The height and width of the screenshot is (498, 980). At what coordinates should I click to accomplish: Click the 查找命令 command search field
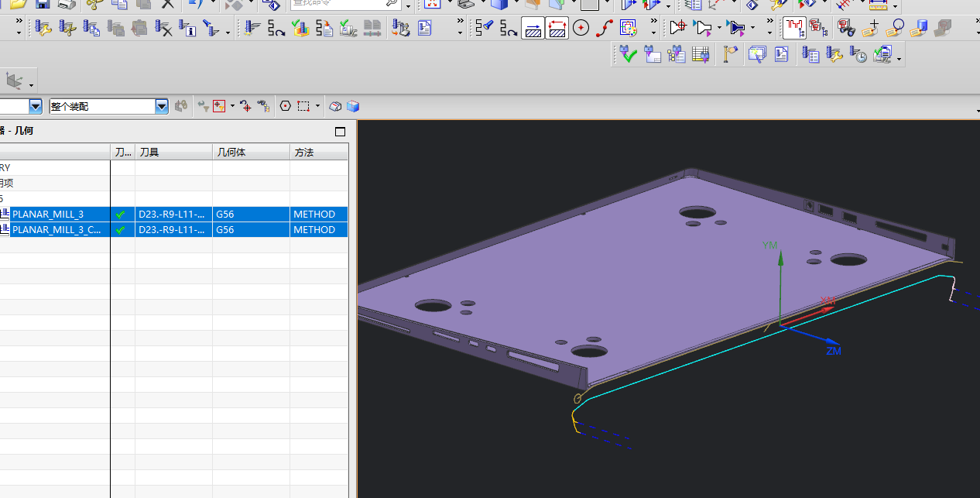(x=346, y=4)
